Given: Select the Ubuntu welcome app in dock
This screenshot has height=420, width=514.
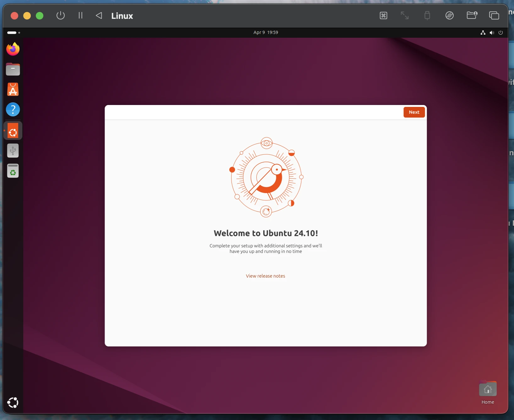Looking at the screenshot, I should point(13,130).
